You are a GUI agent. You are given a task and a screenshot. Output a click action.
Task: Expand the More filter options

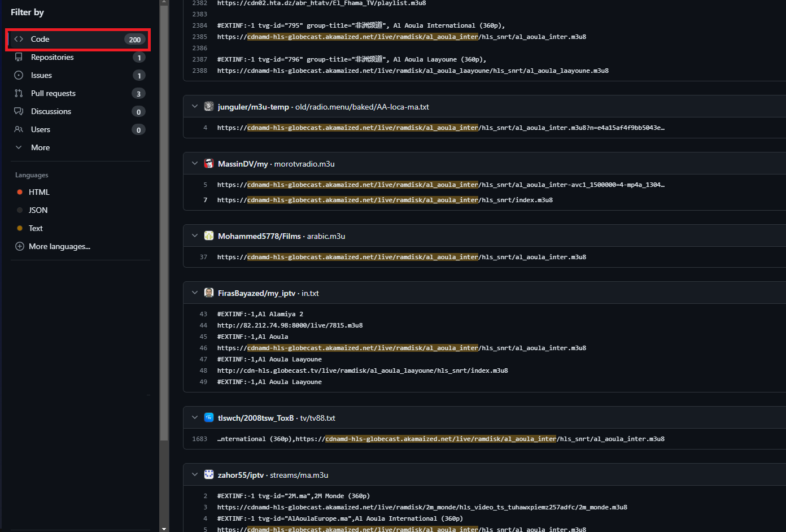[78, 147]
